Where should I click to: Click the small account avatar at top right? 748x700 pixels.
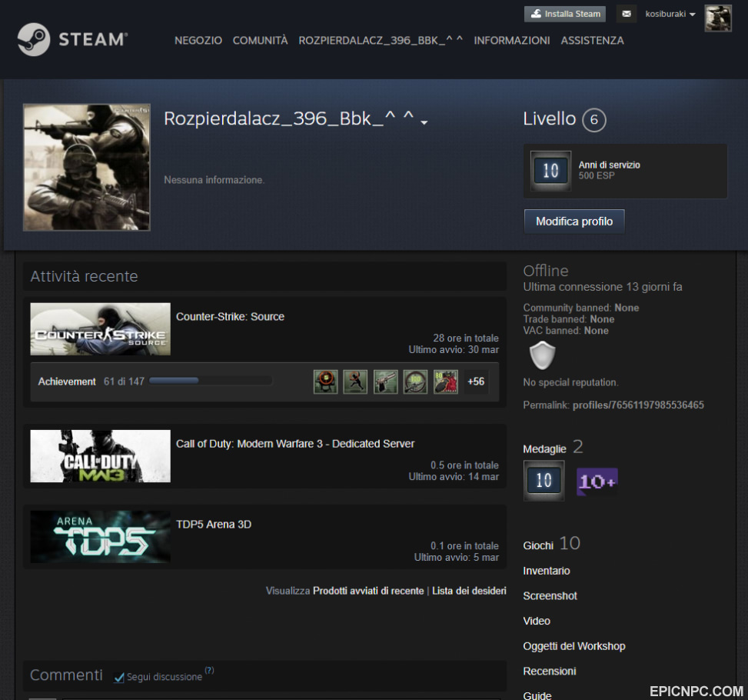[x=718, y=18]
